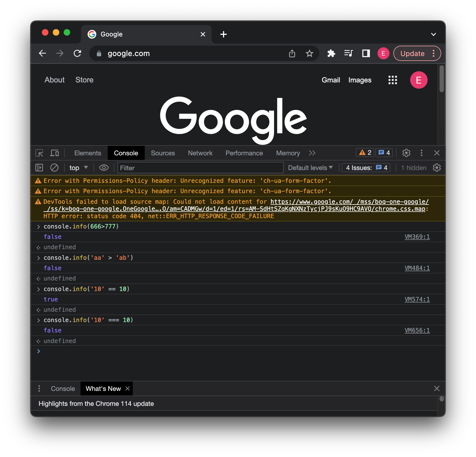476x457 pixels.
Task: Expand the tab search chevron
Action: (434, 34)
